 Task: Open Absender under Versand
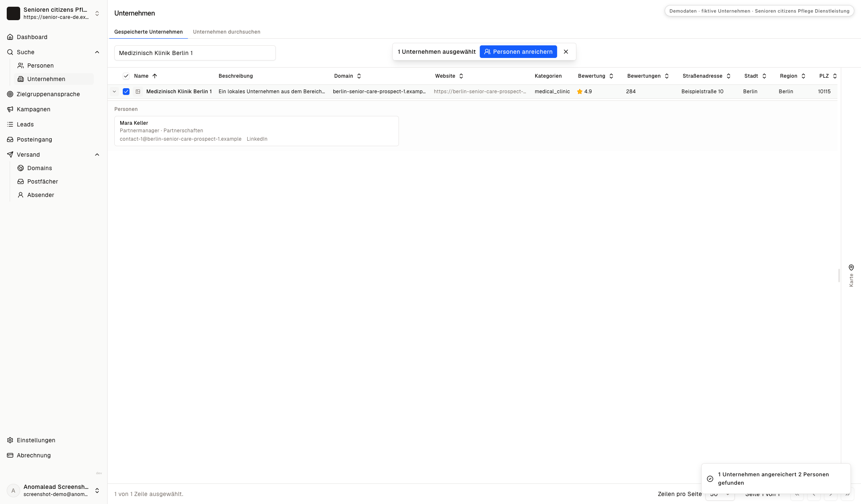40,195
